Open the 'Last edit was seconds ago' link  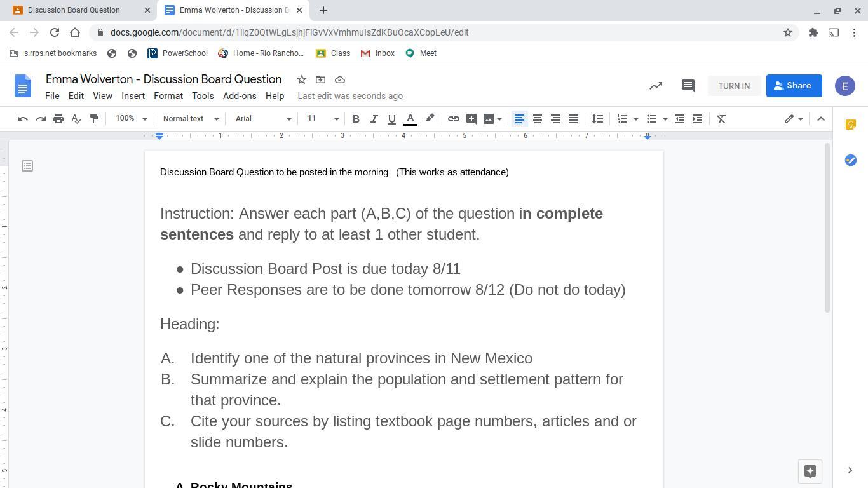pyautogui.click(x=350, y=96)
